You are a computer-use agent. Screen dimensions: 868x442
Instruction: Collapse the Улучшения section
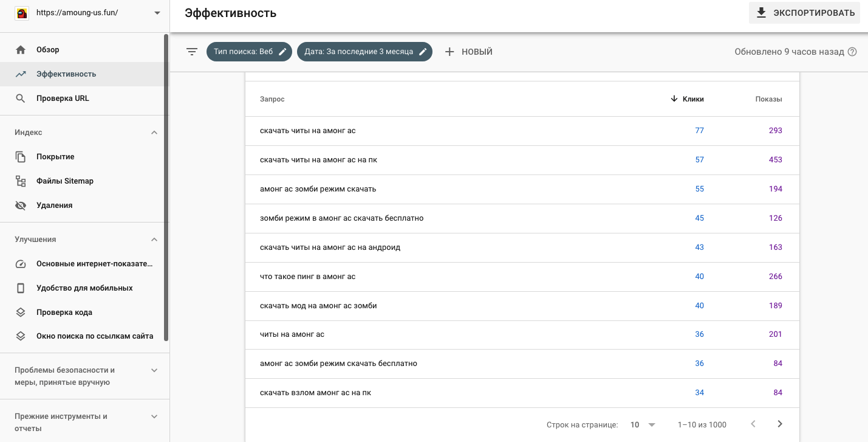click(x=154, y=240)
